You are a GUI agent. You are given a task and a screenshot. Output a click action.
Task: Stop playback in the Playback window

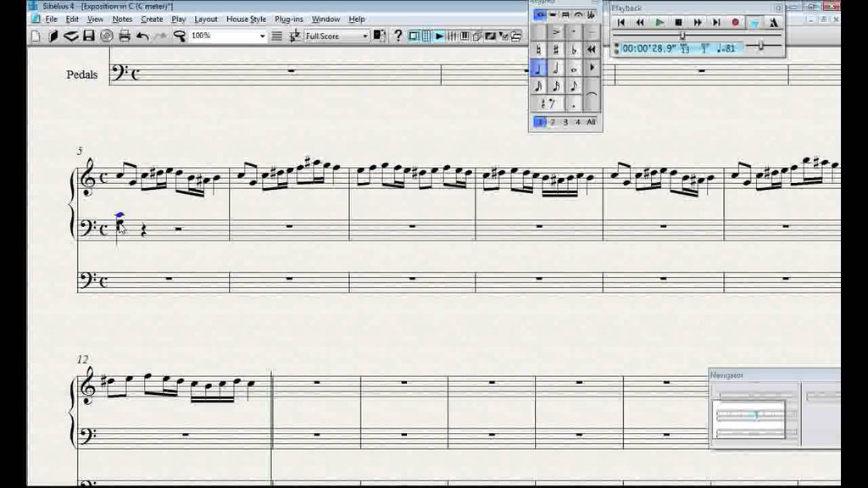pyautogui.click(x=678, y=23)
